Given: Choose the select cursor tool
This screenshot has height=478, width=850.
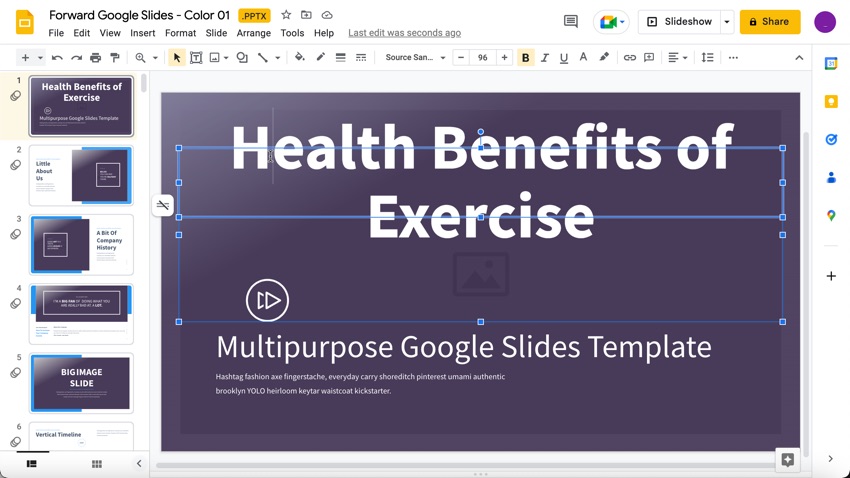Looking at the screenshot, I should click(177, 57).
